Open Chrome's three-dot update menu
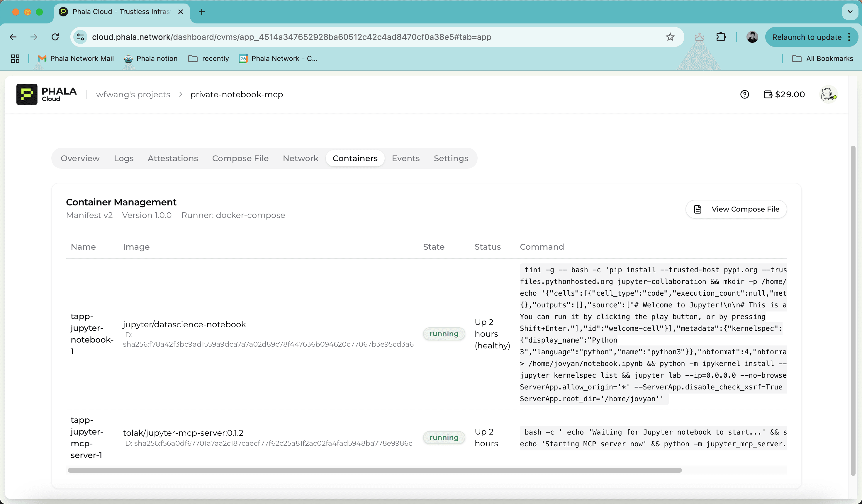The image size is (862, 504). 849,37
